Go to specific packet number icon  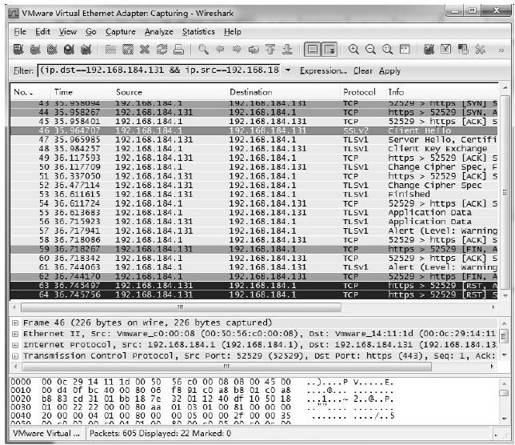pyautogui.click(x=254, y=50)
